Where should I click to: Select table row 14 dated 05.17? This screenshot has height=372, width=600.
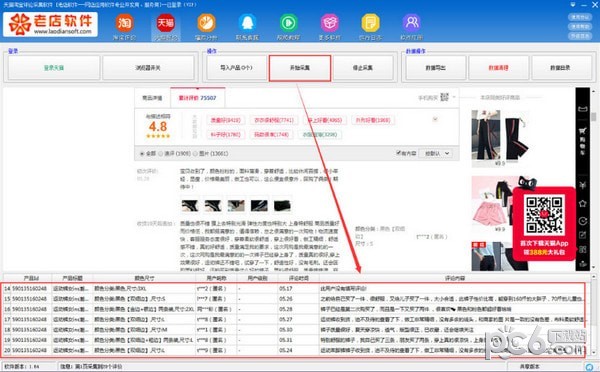pyautogui.click(x=294, y=289)
